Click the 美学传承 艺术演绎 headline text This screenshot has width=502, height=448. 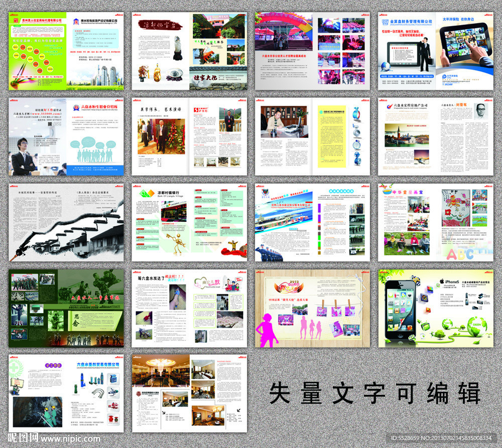click(161, 109)
